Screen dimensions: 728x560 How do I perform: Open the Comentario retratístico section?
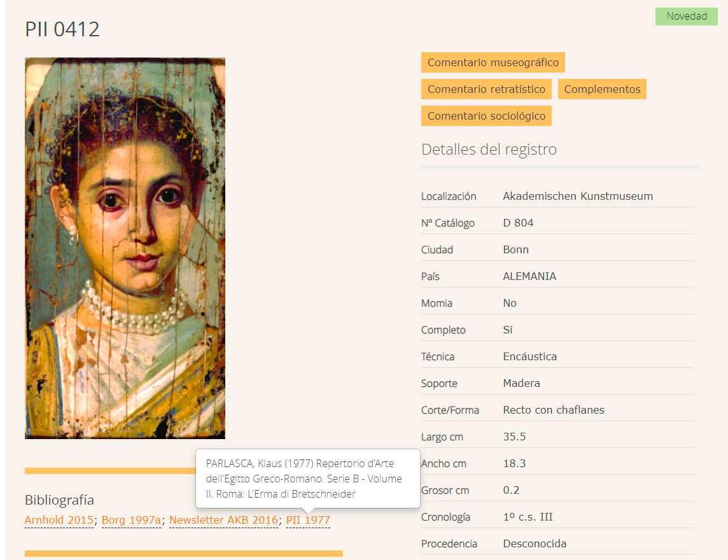tap(486, 89)
